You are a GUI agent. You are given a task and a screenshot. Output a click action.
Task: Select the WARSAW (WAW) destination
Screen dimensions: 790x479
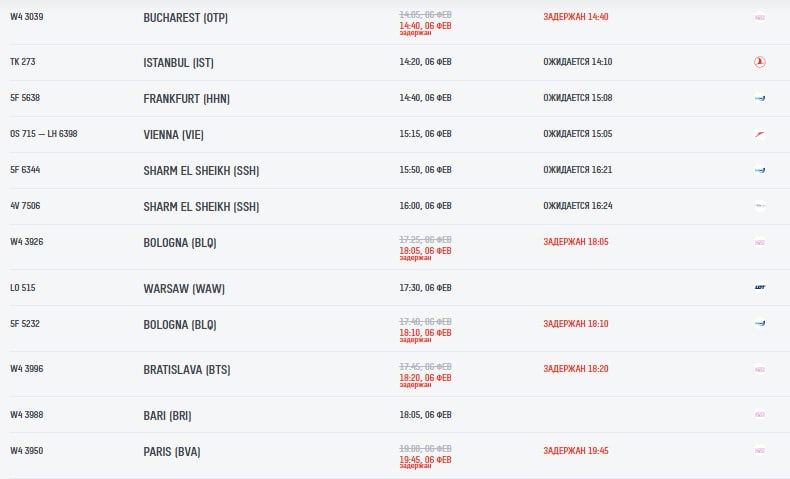point(184,288)
